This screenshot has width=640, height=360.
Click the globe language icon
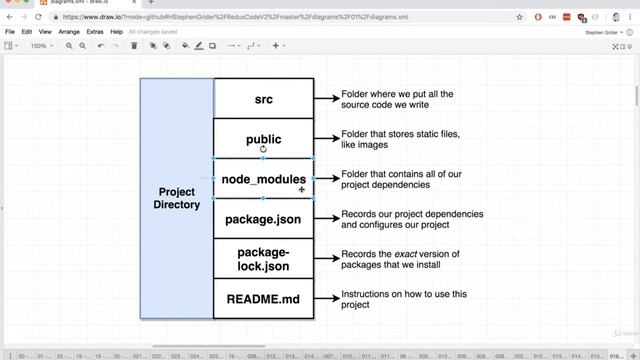coord(630,32)
